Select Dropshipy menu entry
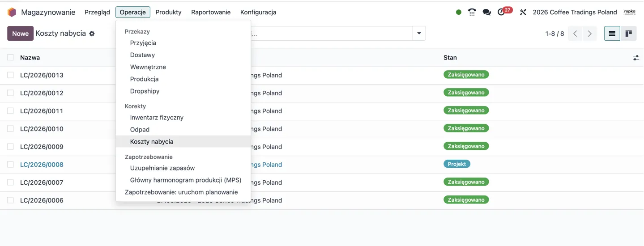Screen dimensions: 644x246 tap(183, 91)
